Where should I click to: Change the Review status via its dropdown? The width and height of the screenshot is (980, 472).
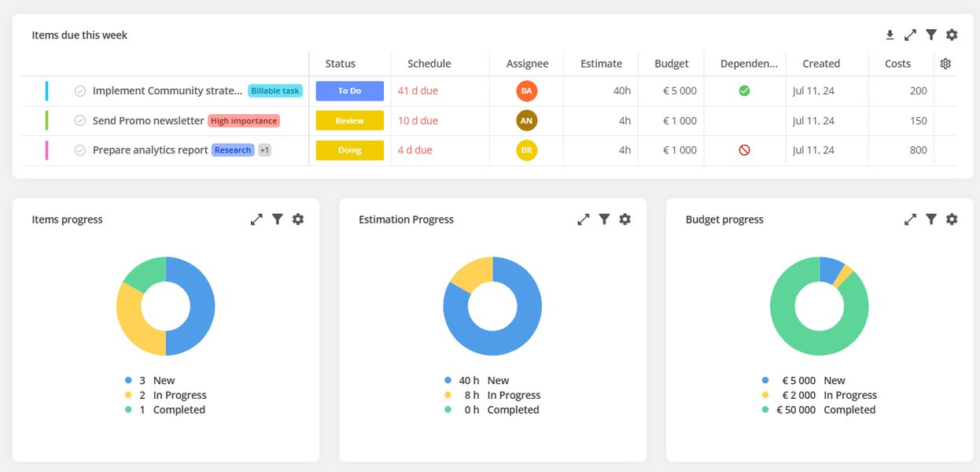pyautogui.click(x=349, y=120)
